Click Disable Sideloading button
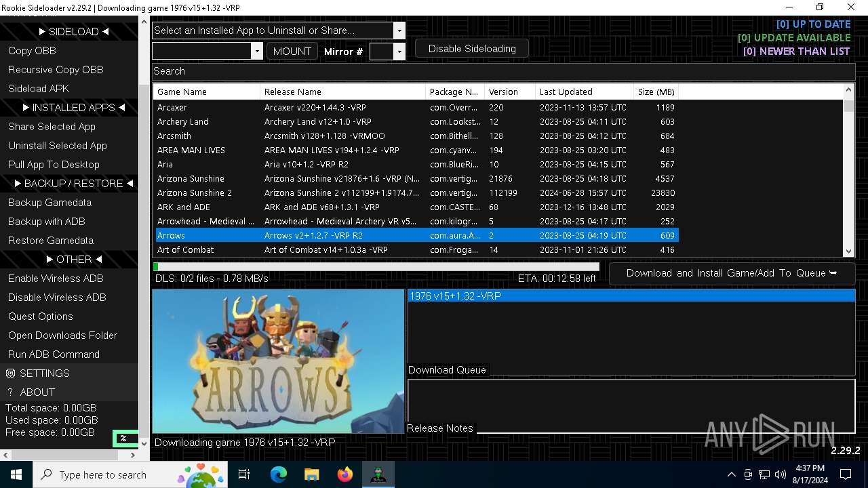The width and height of the screenshot is (868, 488). (472, 49)
